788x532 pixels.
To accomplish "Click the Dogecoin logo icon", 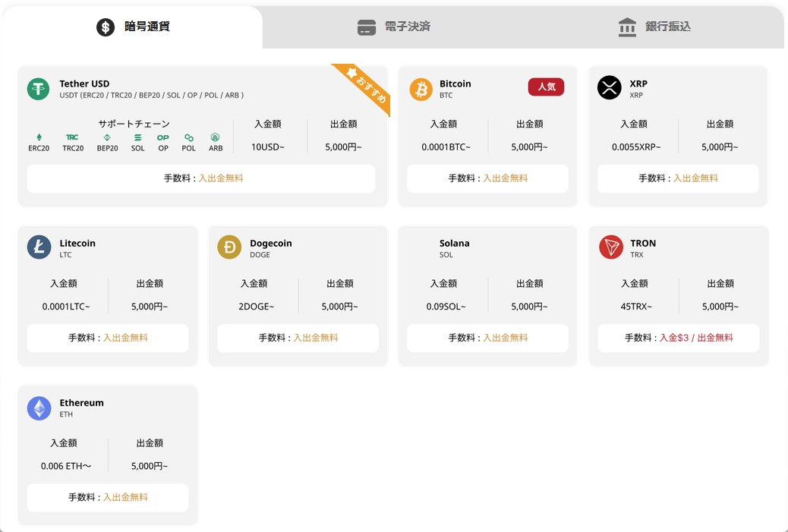I will [229, 247].
